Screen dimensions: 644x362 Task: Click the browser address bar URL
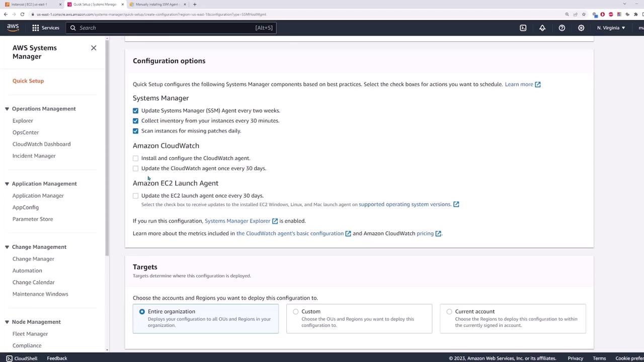point(151,14)
